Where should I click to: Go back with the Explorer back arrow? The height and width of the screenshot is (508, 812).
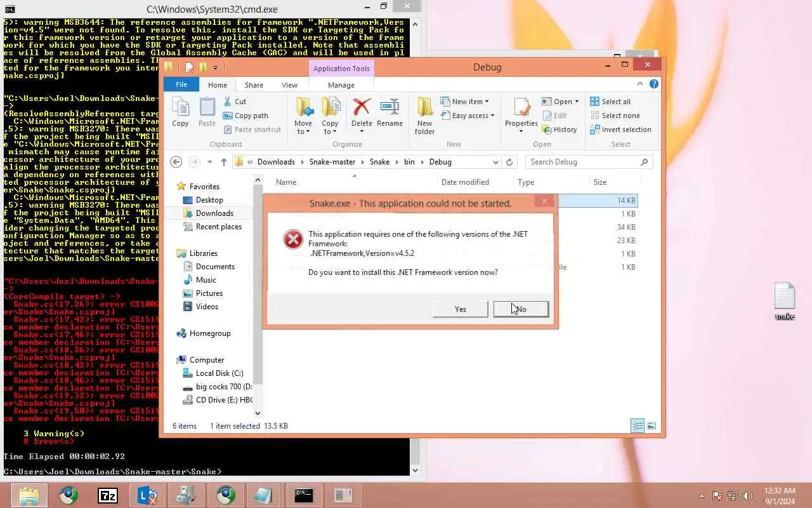pos(176,162)
